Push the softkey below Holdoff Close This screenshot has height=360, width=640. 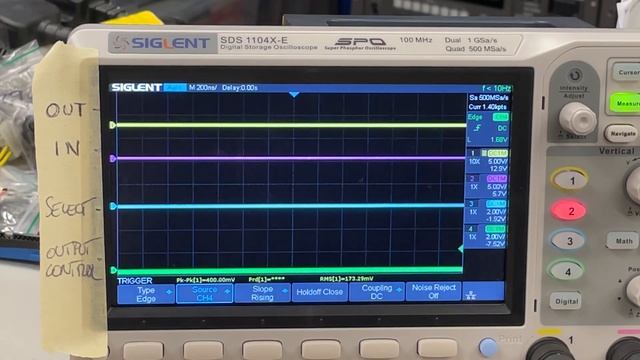pos(321,349)
